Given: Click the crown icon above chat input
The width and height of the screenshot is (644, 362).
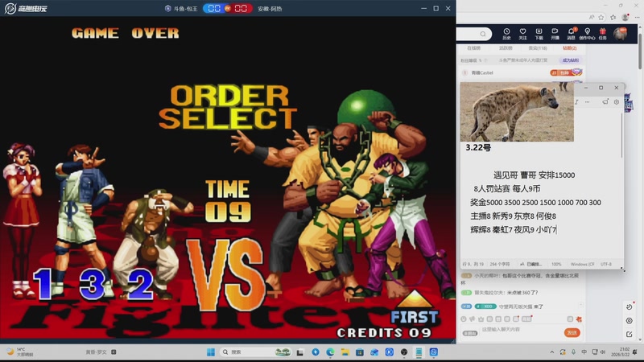Looking at the screenshot, I should click(481, 319).
